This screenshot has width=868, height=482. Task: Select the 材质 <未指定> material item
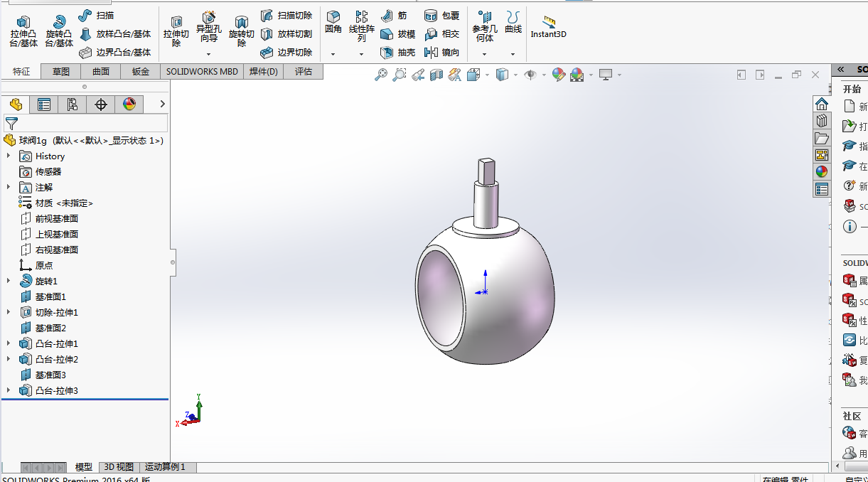pos(56,203)
